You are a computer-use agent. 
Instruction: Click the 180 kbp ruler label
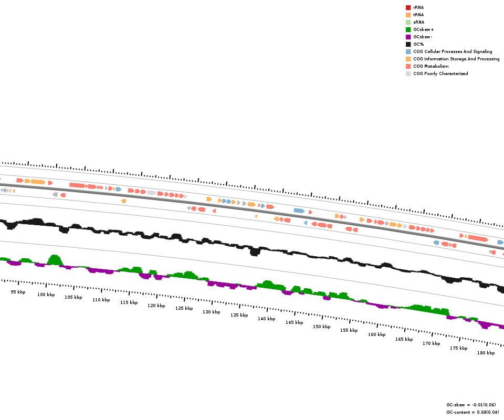pos(486,353)
